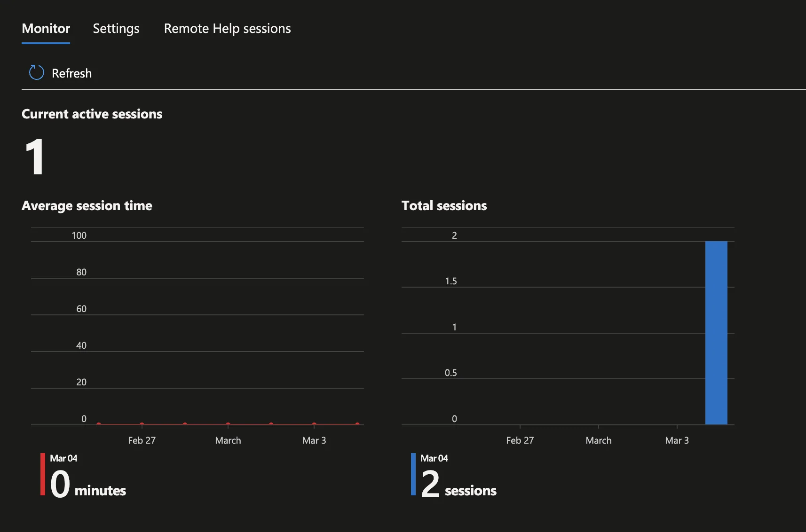Click Mar 3 label on Average session time chart
Screen dimensions: 806x532
pos(314,440)
